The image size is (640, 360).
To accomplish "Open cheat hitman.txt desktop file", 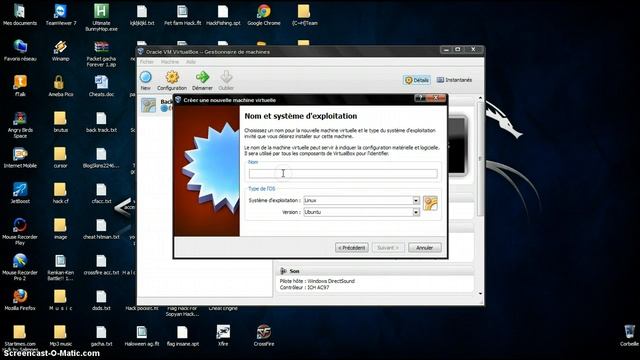I will 101,229.
